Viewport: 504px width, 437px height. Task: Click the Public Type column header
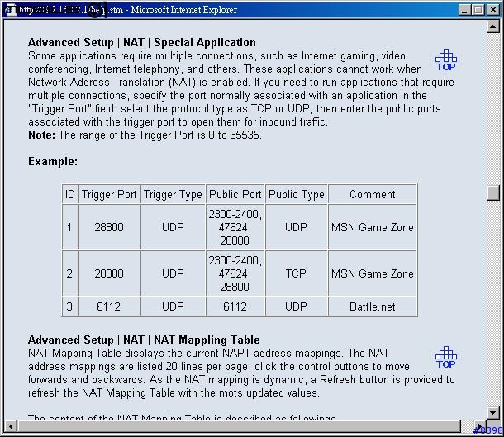click(297, 194)
